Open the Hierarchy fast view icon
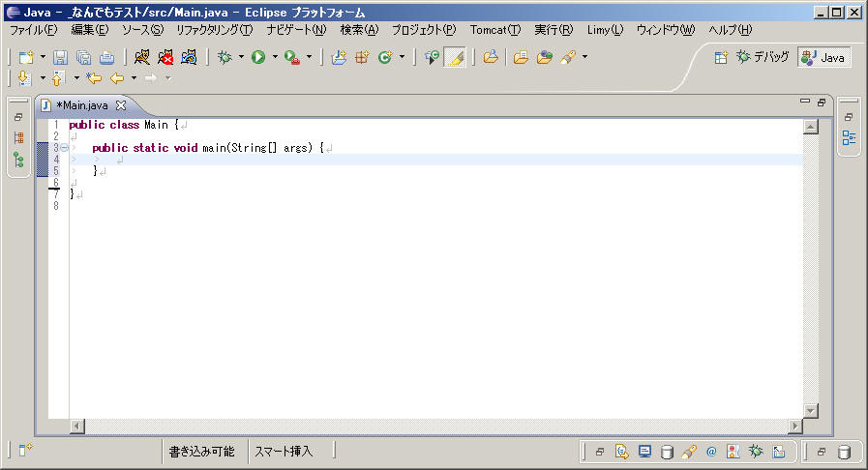 point(18,160)
